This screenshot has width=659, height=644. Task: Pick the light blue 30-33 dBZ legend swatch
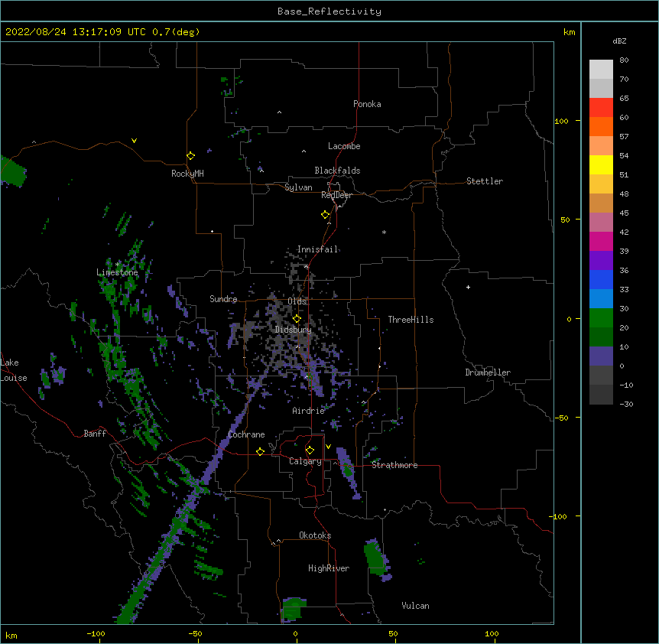601,299
